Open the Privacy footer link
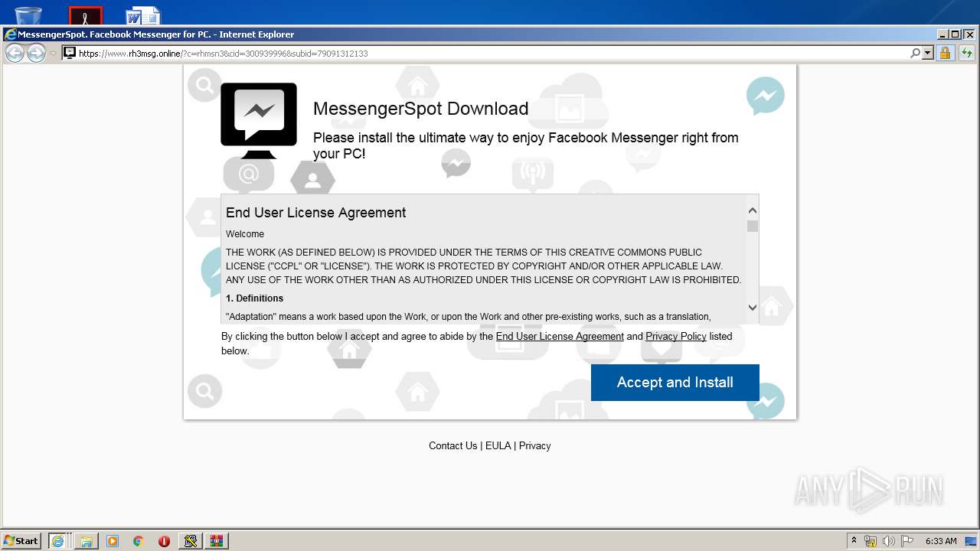The image size is (980, 551). click(x=534, y=445)
